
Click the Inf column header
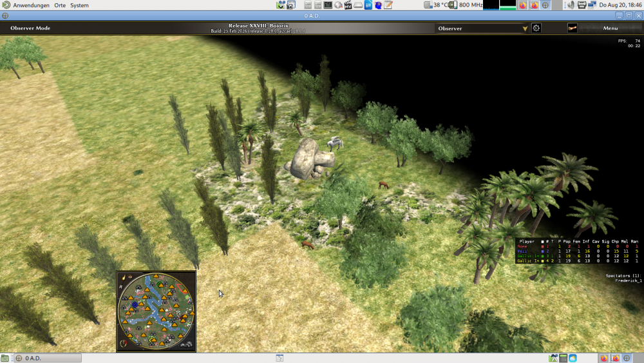(585, 241)
